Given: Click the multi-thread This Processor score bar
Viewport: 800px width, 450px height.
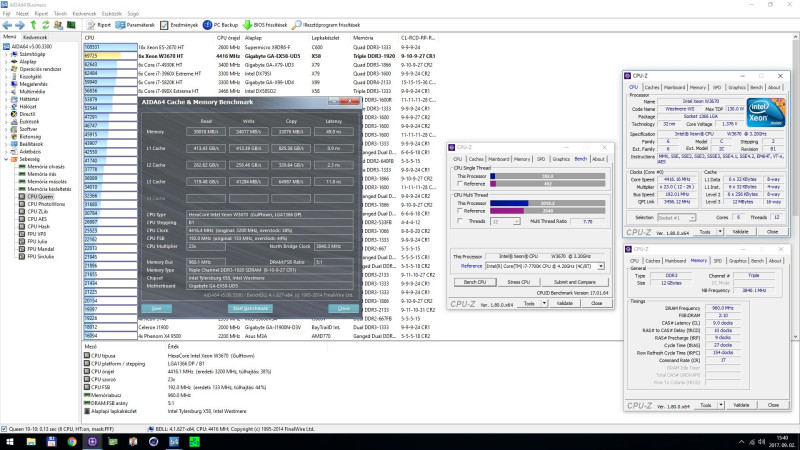Looking at the screenshot, I should click(547, 203).
